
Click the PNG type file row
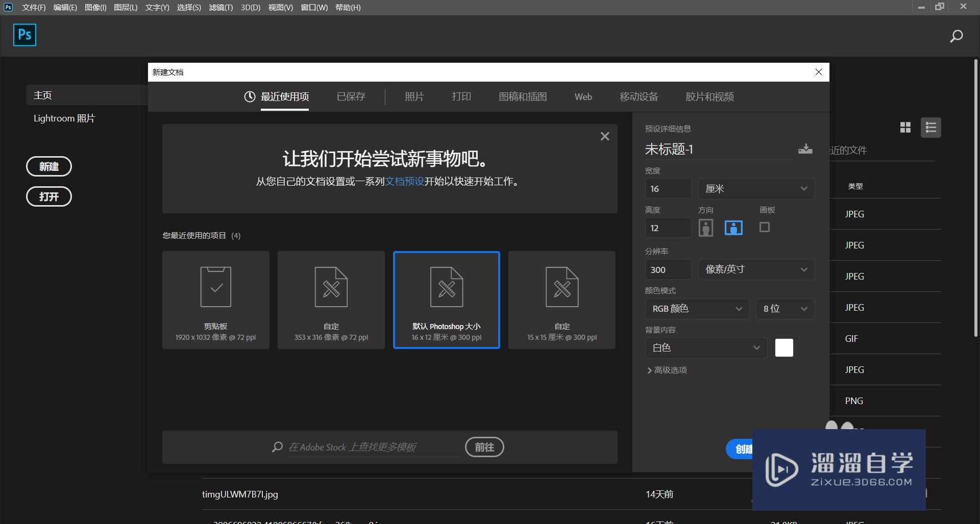coord(885,401)
